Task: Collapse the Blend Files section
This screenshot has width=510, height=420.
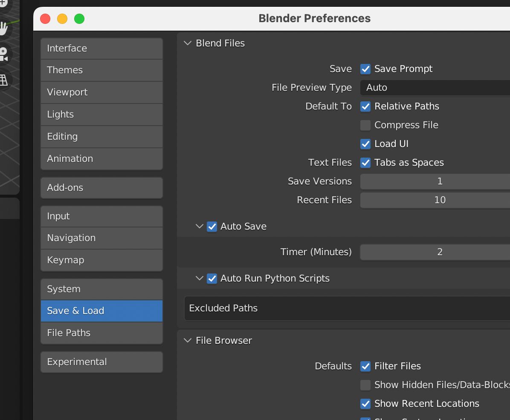Action: 187,43
